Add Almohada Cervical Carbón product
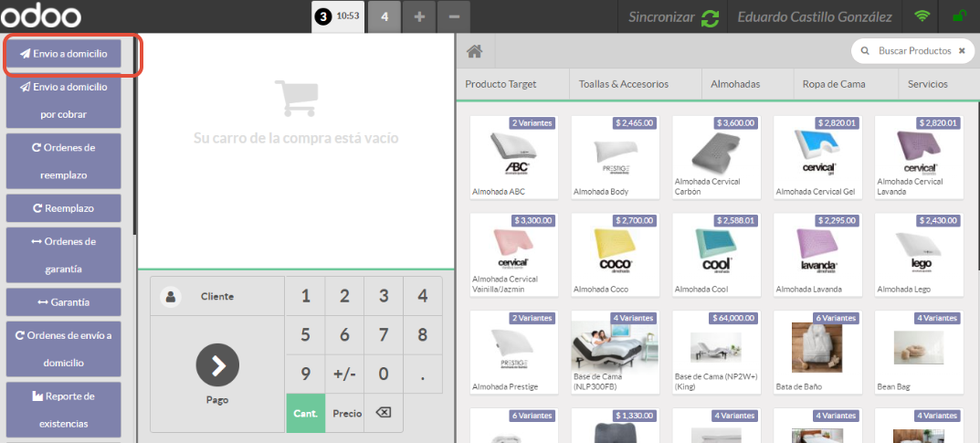This screenshot has height=443, width=980. tap(717, 158)
